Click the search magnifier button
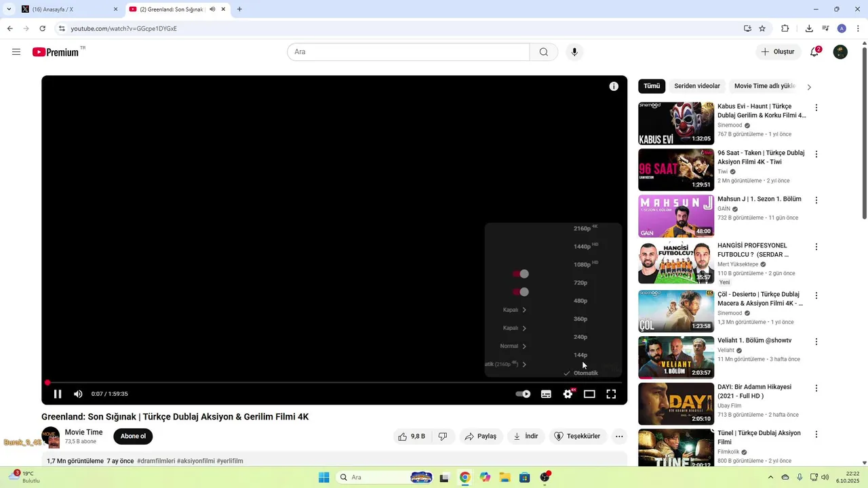The height and width of the screenshot is (488, 868). [544, 52]
